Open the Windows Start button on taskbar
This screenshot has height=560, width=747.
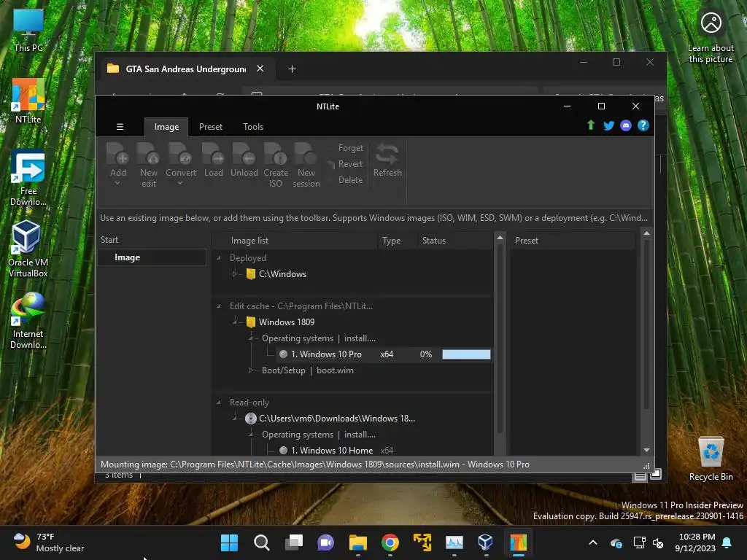pos(229,542)
